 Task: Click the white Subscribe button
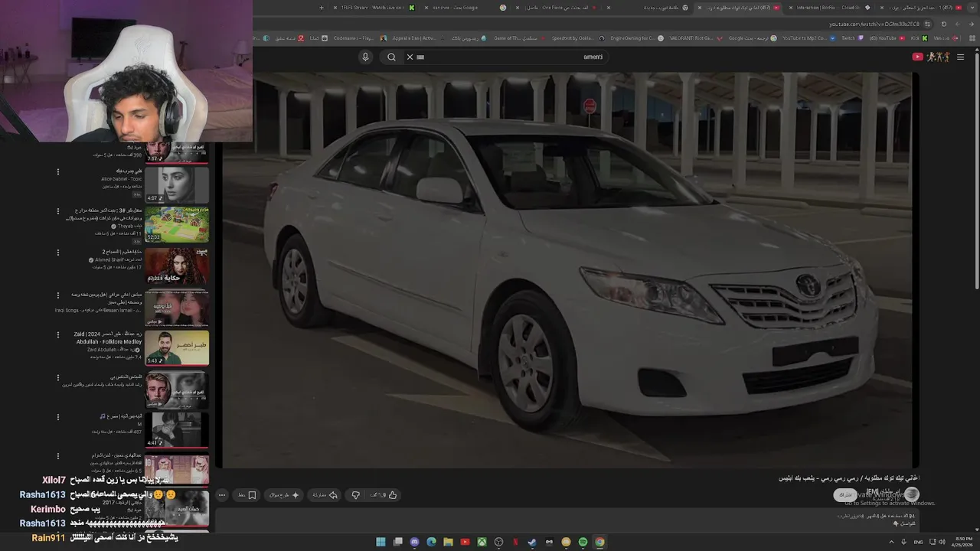845,495
